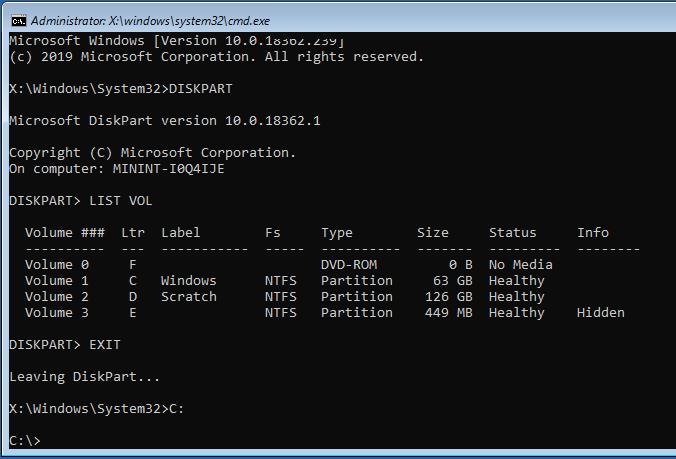Click the C:\> command prompt line
The image size is (676, 459).
24,440
